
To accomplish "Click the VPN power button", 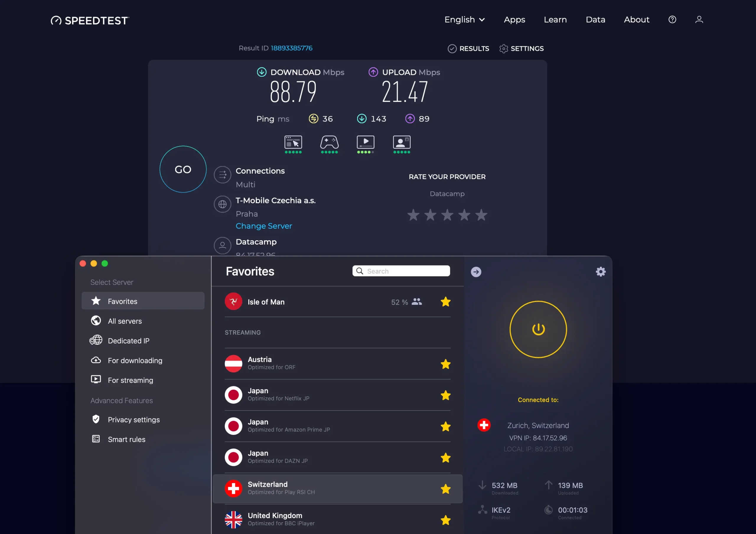I will pos(538,329).
